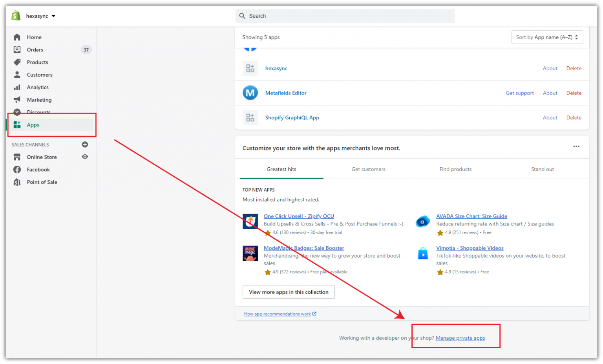Toggle Online Store visibility eye icon

coord(85,157)
